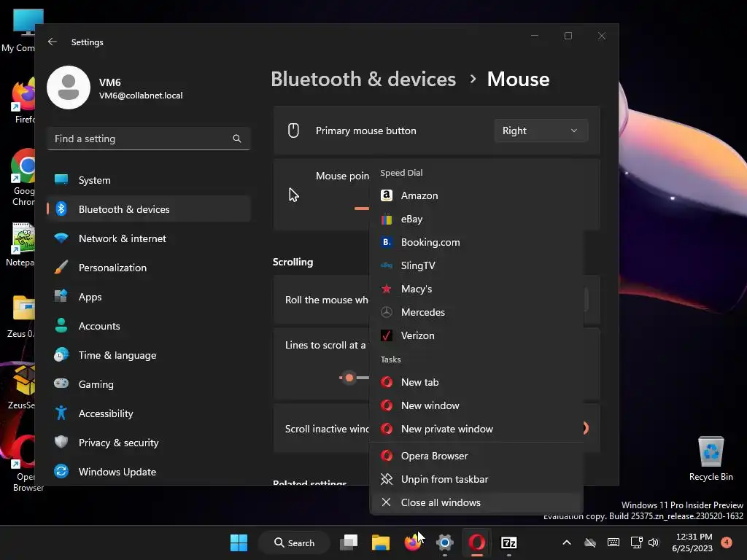The width and height of the screenshot is (747, 560).
Task: Open Task View on taskbar
Action: click(x=349, y=542)
